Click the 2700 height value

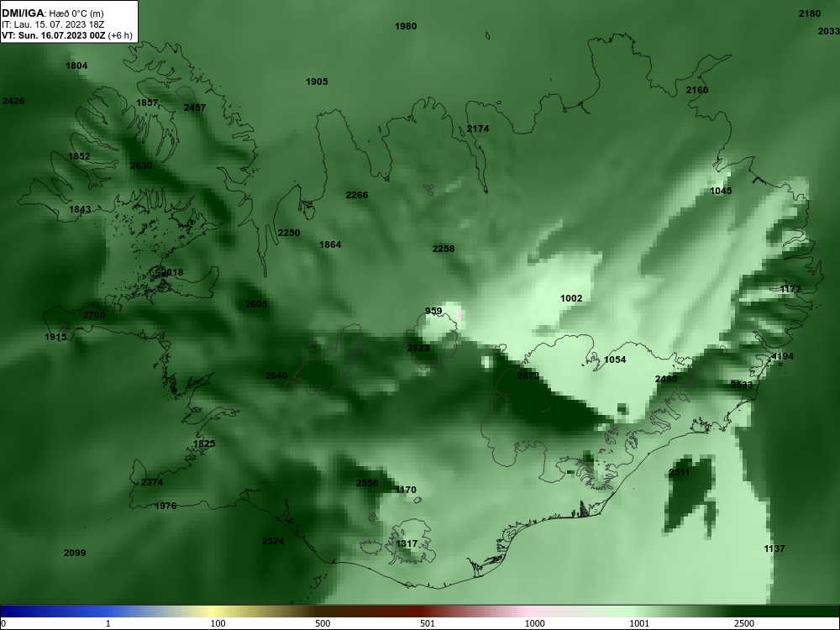tap(94, 316)
